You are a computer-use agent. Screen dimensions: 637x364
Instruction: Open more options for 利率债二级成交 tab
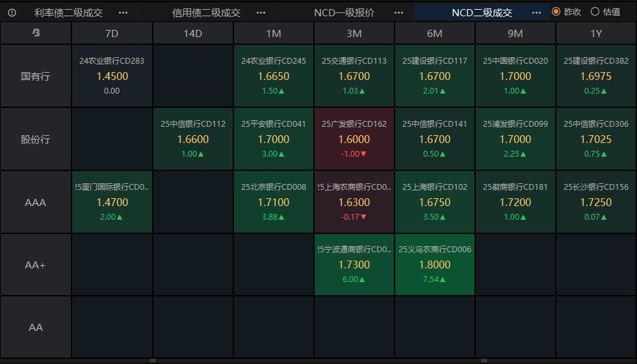point(123,12)
